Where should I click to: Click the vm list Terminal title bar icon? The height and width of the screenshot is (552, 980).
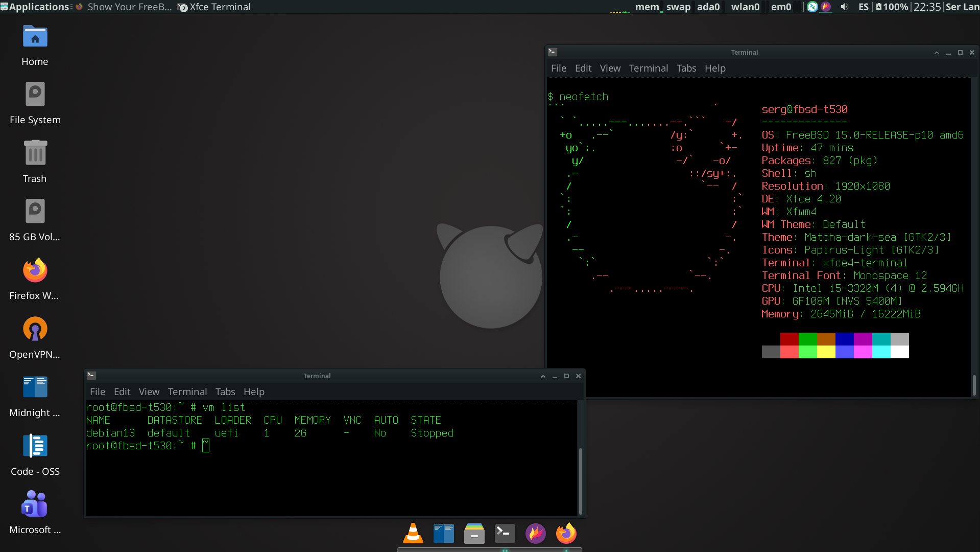click(91, 376)
